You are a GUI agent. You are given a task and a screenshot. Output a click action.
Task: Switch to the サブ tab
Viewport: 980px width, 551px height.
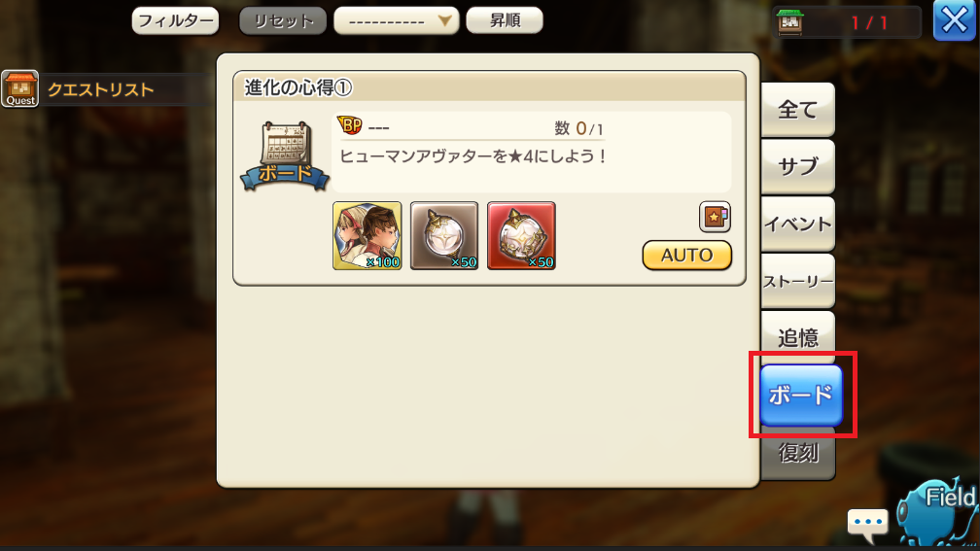pos(797,167)
